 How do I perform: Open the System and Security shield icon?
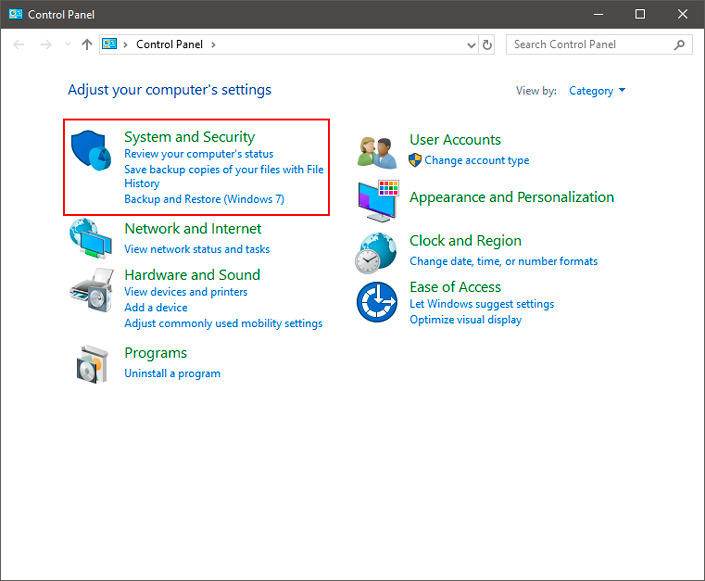pyautogui.click(x=91, y=151)
